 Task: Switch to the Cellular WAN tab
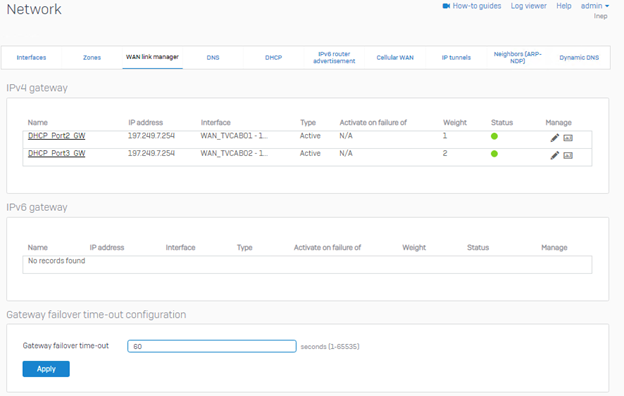pyautogui.click(x=395, y=57)
